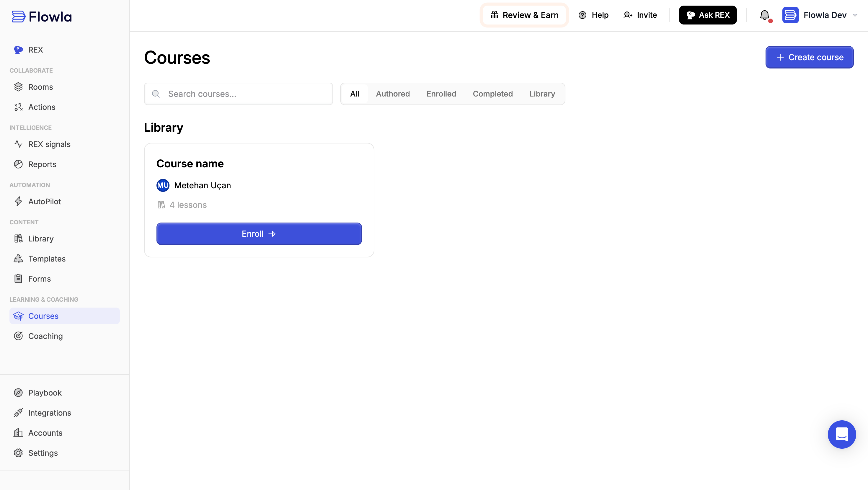Open AutoPilot automation

64,202
